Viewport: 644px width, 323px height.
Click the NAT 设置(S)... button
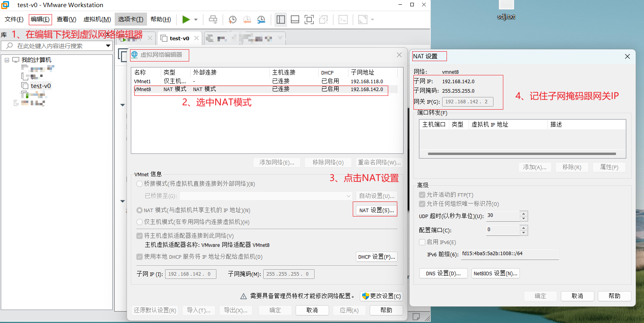(x=376, y=210)
